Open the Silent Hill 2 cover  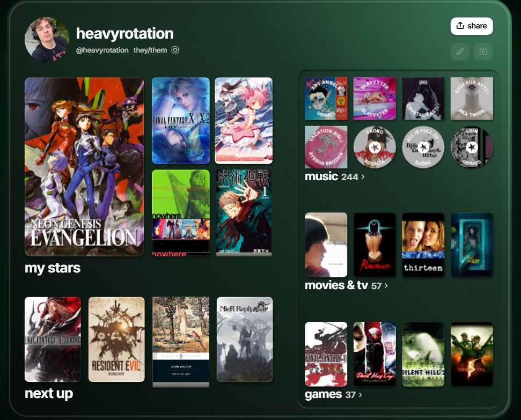click(423, 354)
